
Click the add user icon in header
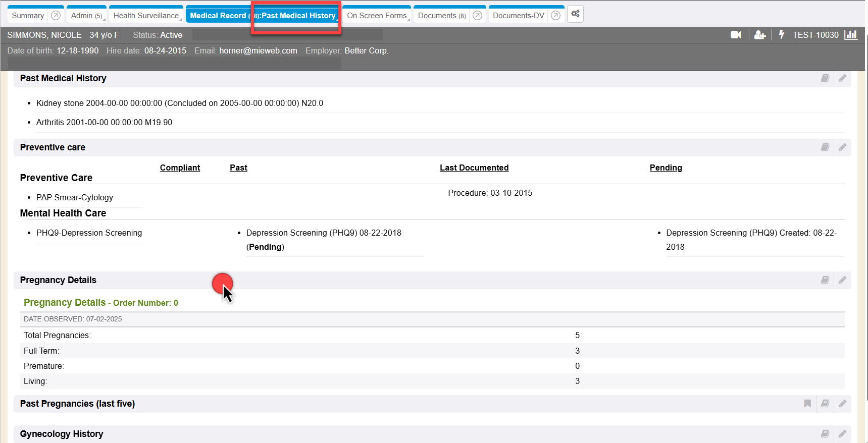coord(759,35)
